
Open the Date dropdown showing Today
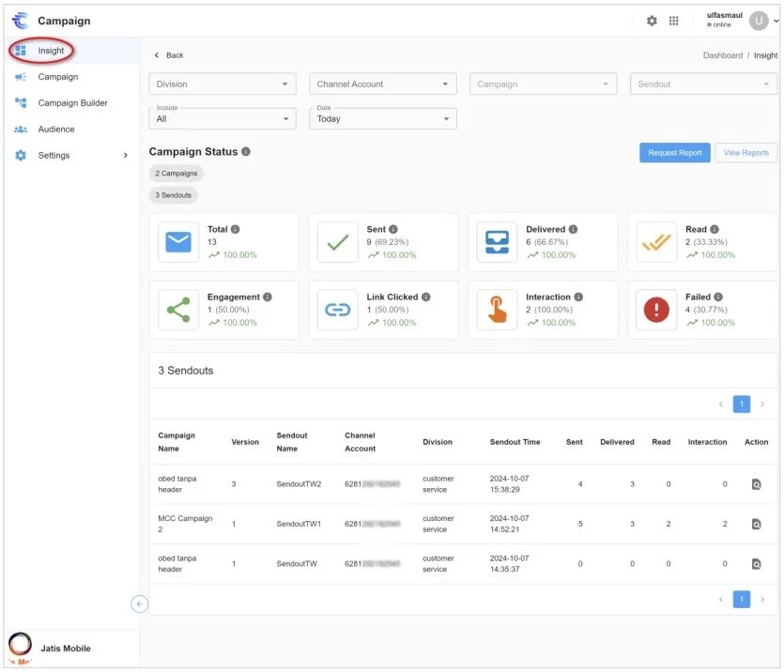click(382, 119)
